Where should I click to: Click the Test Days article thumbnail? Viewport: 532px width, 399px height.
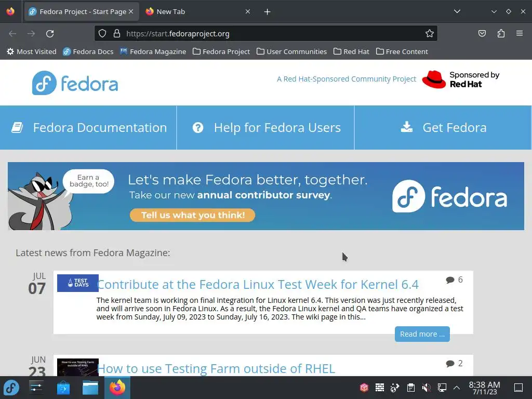coord(78,283)
